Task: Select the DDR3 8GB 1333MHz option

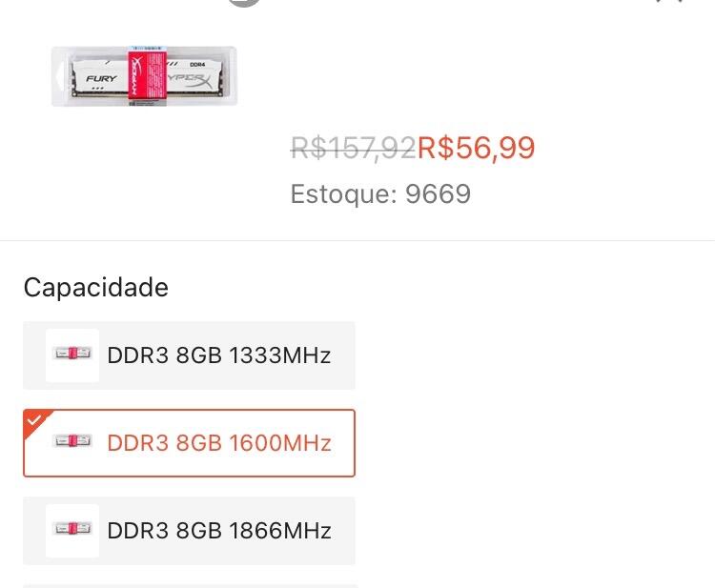Action: point(189,355)
